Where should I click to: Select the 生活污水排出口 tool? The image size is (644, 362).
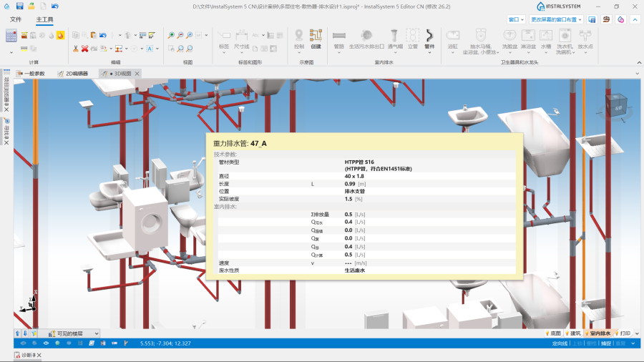(x=366, y=39)
